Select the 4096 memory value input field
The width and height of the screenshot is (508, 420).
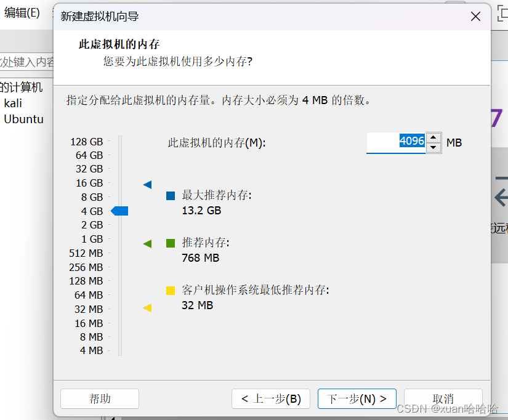pyautogui.click(x=397, y=142)
